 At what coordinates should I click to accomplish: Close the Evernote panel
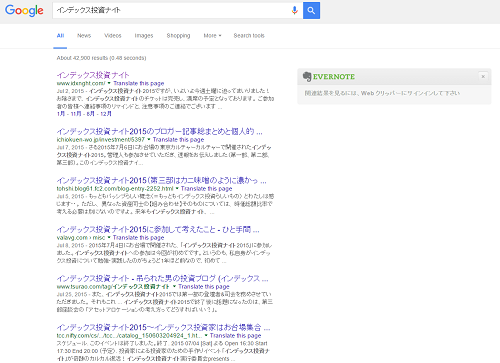(483, 76)
